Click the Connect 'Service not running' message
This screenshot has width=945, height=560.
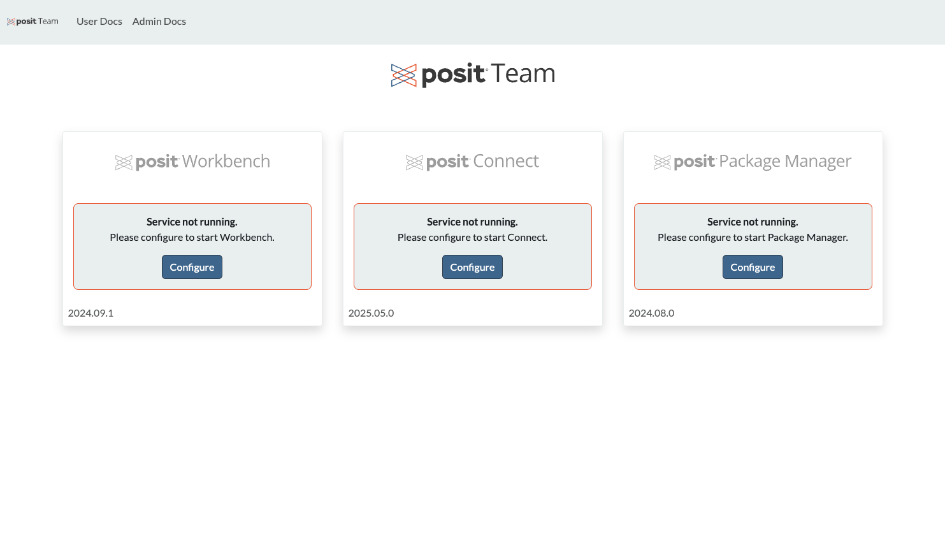click(472, 222)
